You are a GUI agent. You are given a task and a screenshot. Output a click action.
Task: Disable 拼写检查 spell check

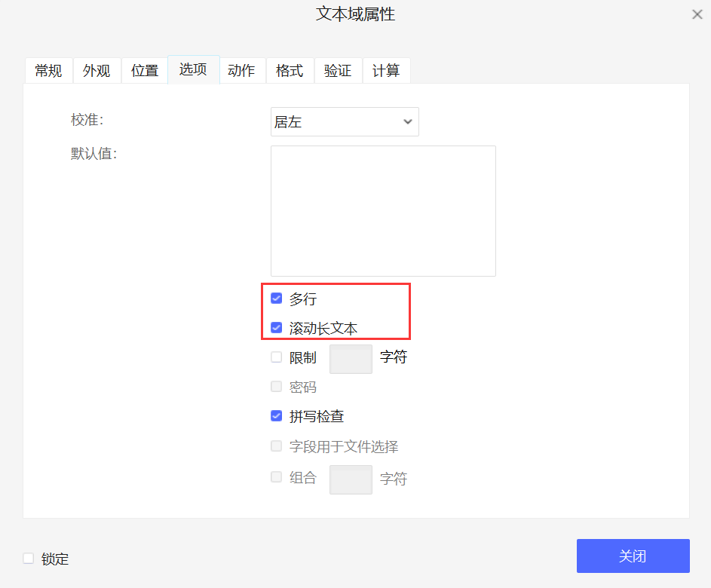point(276,415)
